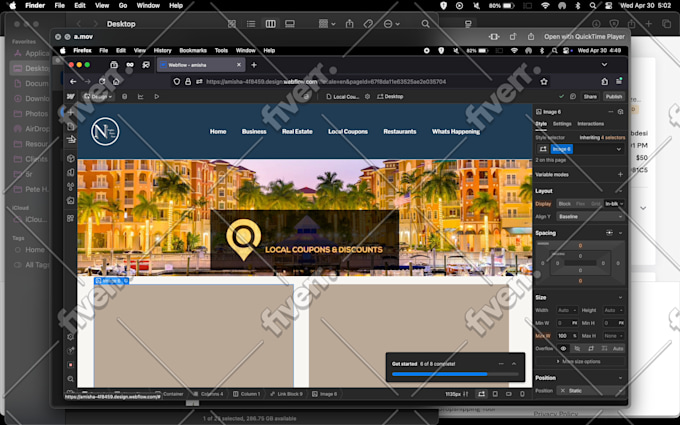The image size is (680, 425).
Task: Open the Webflow Variables panel icon
Action: (x=71, y=172)
